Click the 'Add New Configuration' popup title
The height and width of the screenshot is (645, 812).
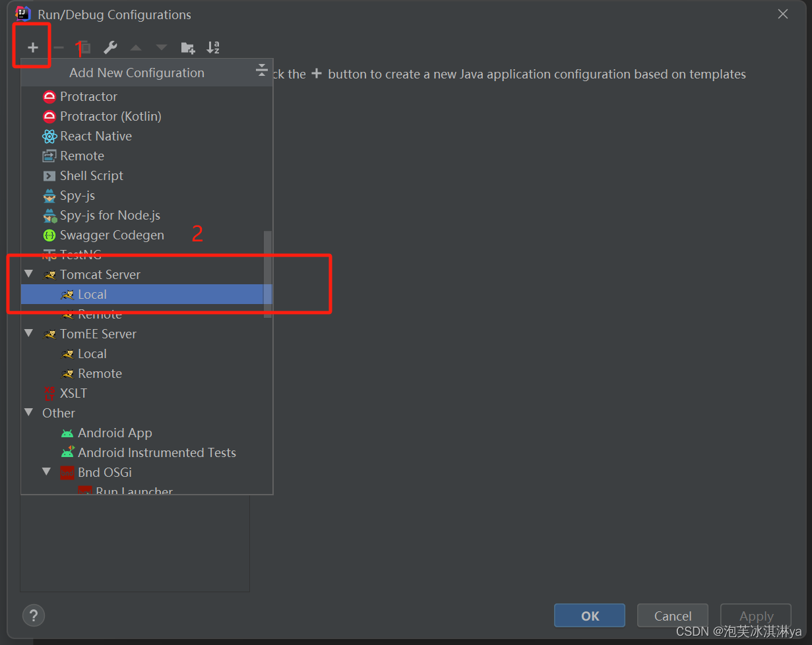[137, 73]
